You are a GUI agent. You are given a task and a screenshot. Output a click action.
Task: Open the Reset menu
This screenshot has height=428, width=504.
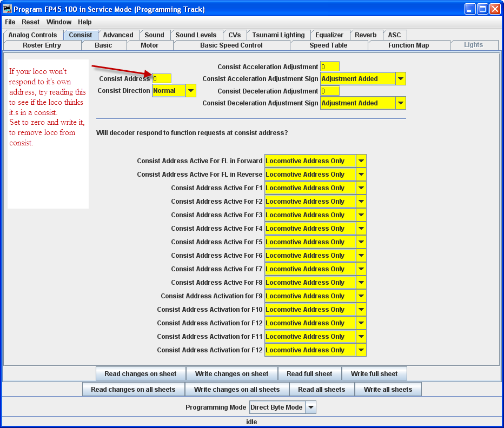pos(31,22)
